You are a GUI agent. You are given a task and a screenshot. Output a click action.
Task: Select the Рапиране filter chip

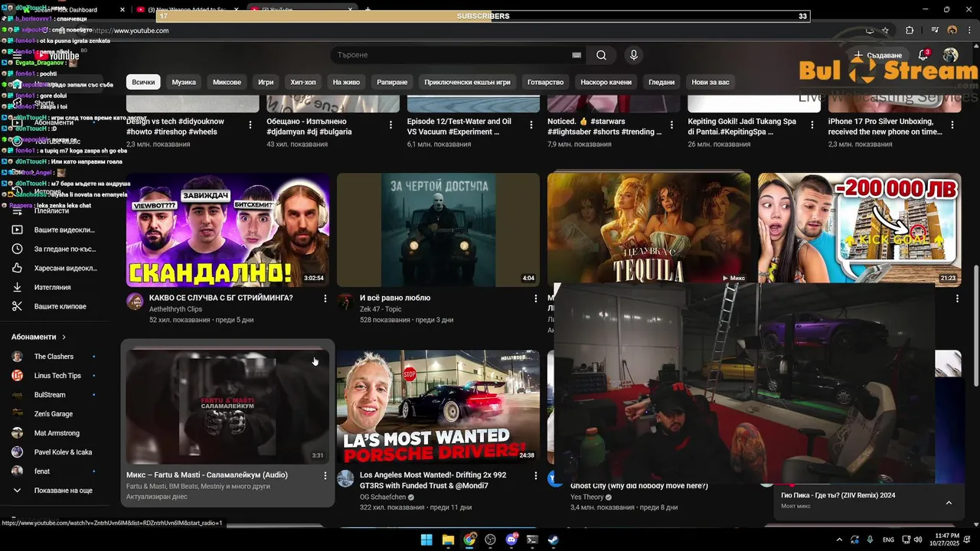pyautogui.click(x=392, y=82)
